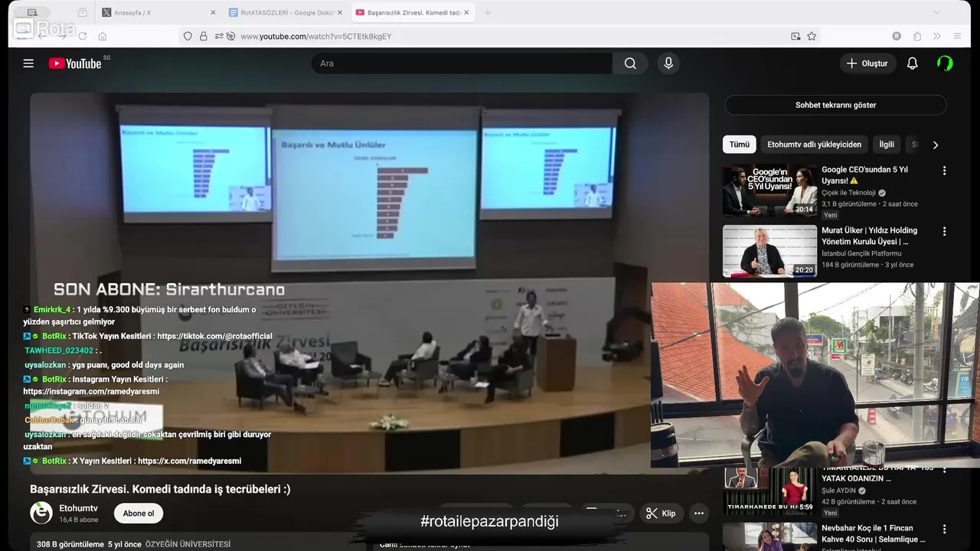Click Sohbet tekrarını göster button
The image size is (980, 551).
click(835, 105)
